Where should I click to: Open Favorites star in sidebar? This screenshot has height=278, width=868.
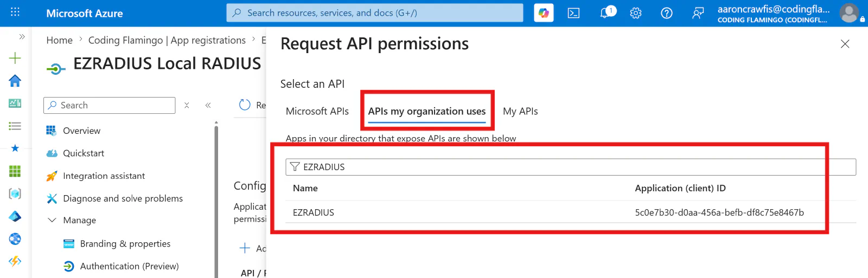(15, 148)
